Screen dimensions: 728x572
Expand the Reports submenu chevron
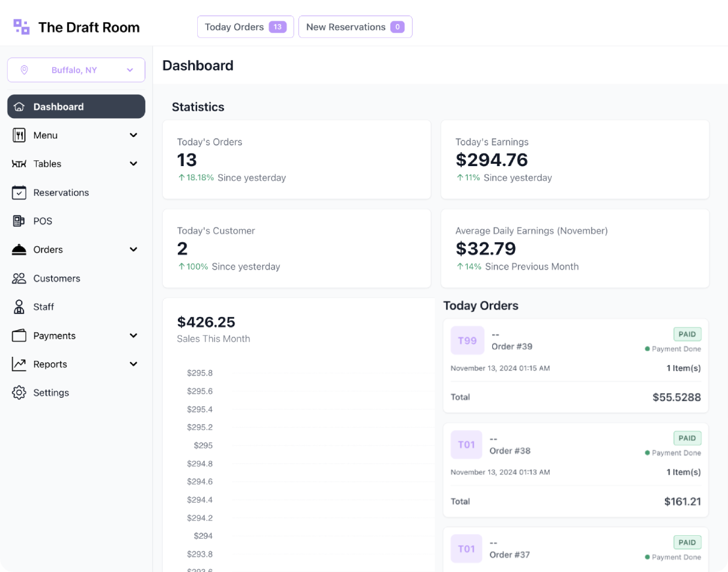(x=133, y=364)
